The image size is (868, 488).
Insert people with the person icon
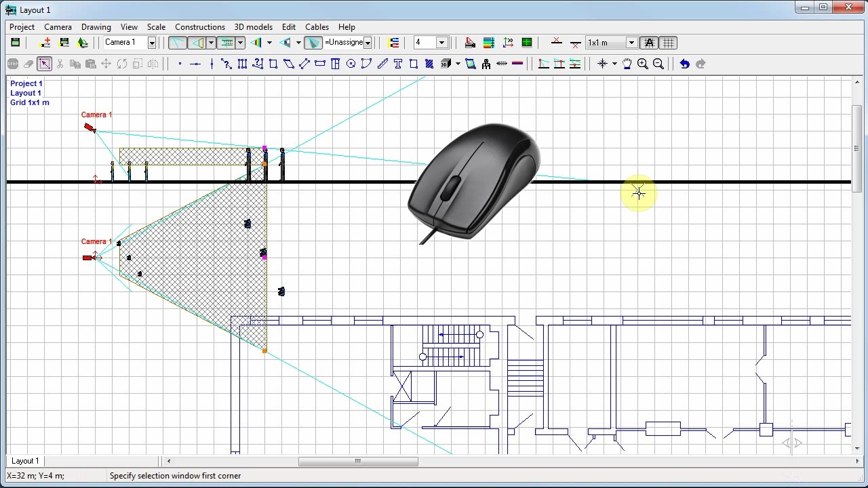[x=486, y=64]
